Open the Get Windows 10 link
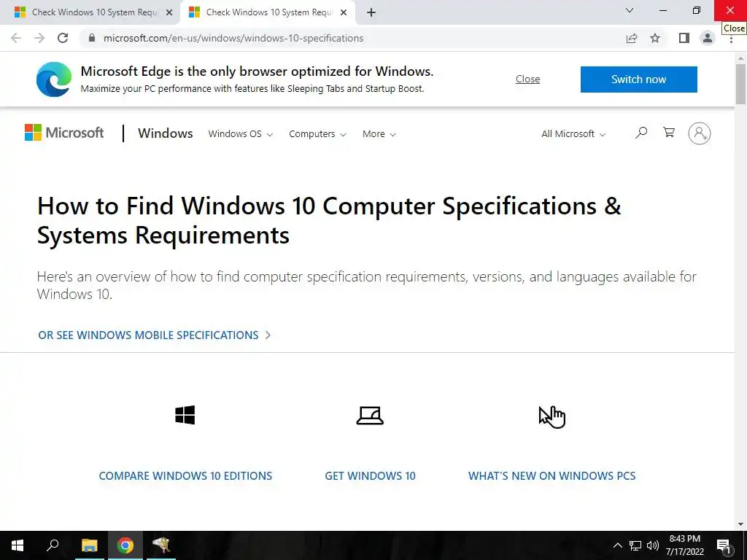This screenshot has height=560, width=747. (370, 475)
